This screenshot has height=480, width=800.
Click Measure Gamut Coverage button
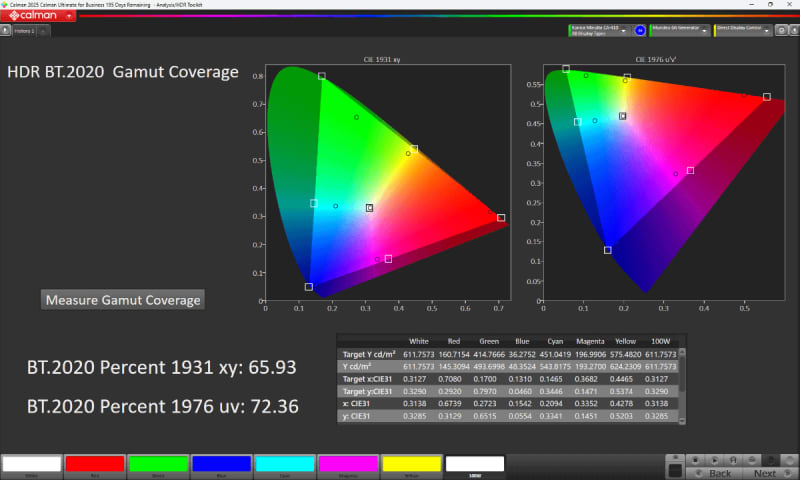pyautogui.click(x=123, y=300)
